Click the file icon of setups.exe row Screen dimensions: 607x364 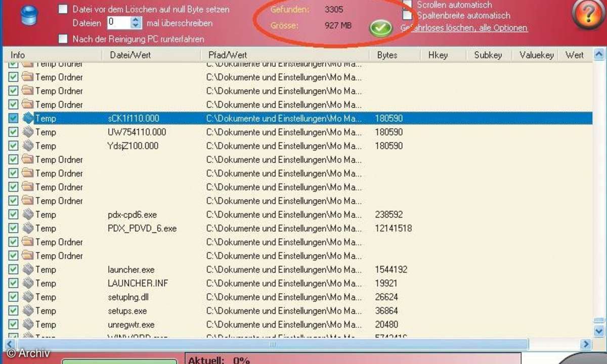[27, 310]
